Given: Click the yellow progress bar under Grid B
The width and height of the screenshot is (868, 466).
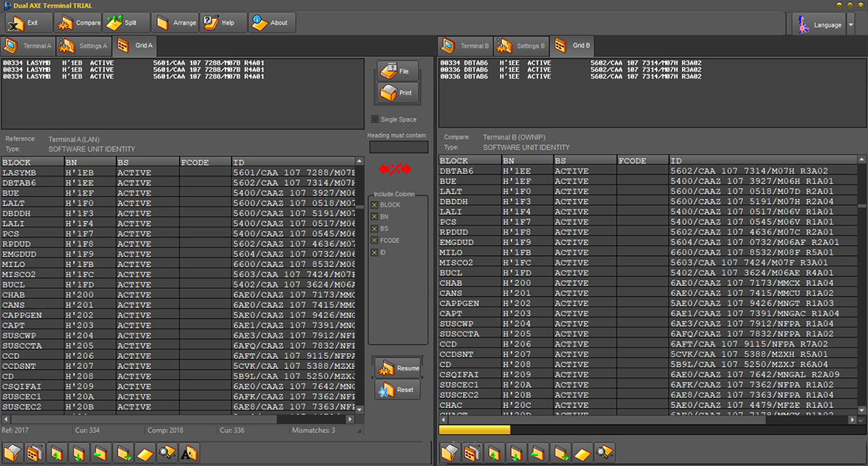Looking at the screenshot, I should click(475, 430).
